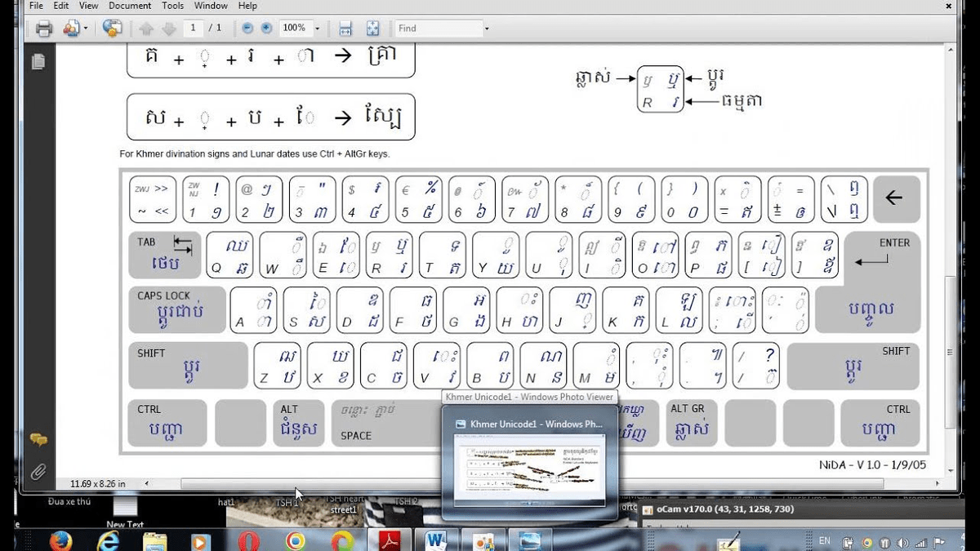Open the Attachments paperclip icon in sidebar

click(38, 471)
